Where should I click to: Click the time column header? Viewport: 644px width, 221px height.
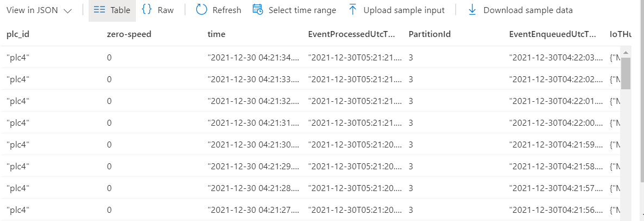216,34
